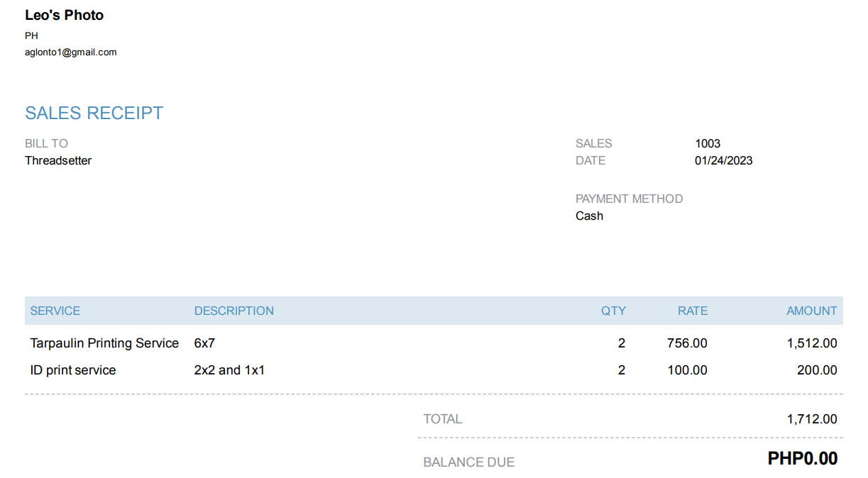This screenshot has height=478, width=868.
Task: Click the Leo's Photo company name
Action: (x=64, y=15)
